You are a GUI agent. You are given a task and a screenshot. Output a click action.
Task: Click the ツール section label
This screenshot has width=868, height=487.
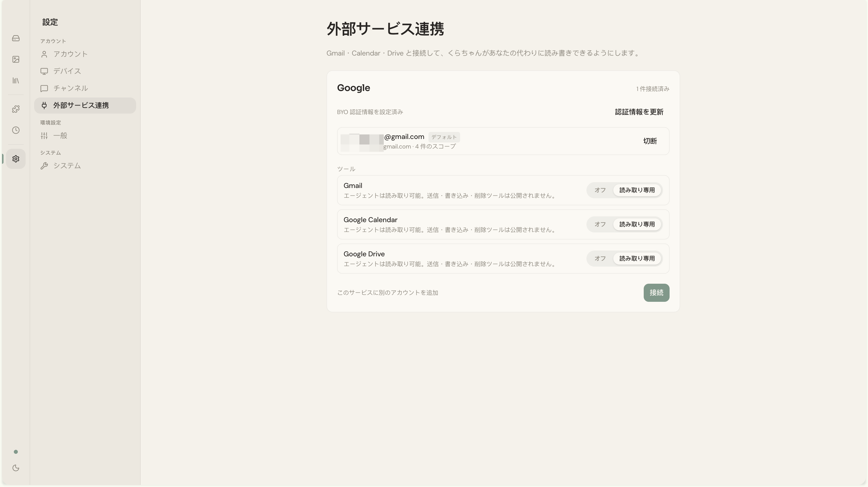pos(346,169)
